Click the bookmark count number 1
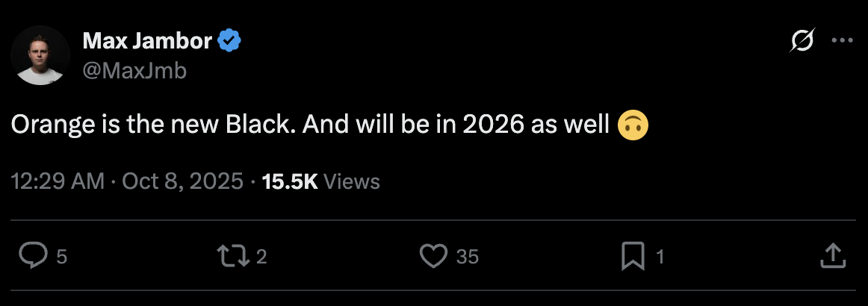Image resolution: width=868 pixels, height=306 pixels. coord(660,257)
